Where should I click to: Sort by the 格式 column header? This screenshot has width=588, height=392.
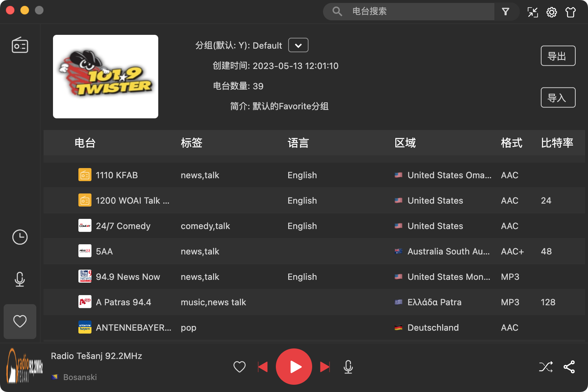[512, 143]
